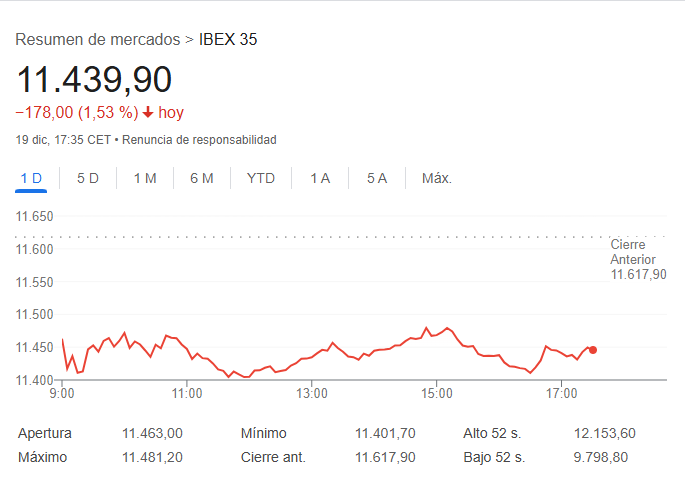The height and width of the screenshot is (479, 685).
Task: Switch to the 5 D tab
Action: 88,178
